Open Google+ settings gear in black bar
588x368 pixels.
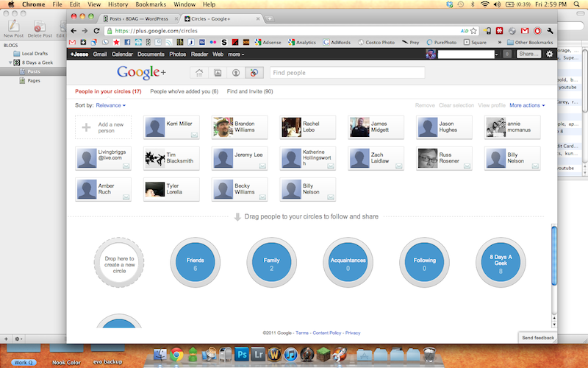[x=549, y=54]
